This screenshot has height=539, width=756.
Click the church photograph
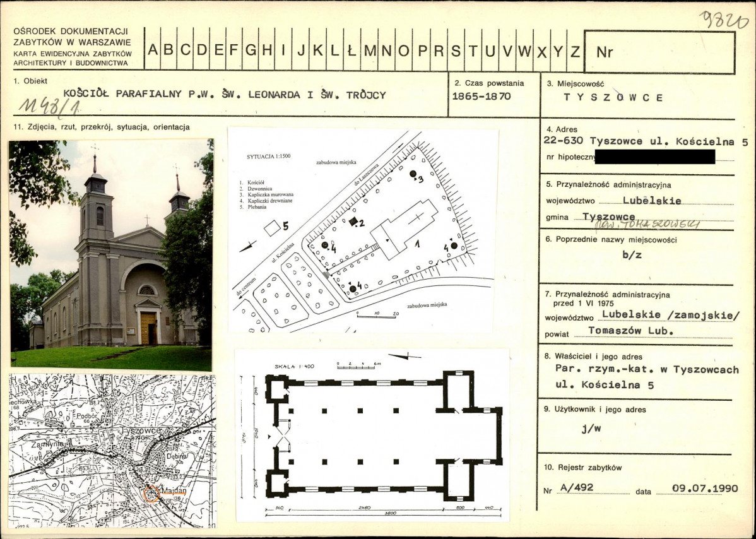click(111, 254)
